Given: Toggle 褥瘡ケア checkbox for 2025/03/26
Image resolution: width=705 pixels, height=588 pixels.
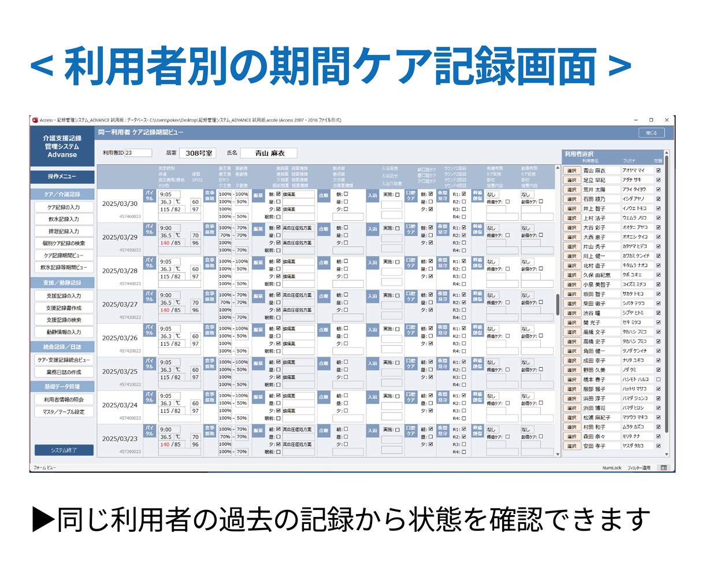Looking at the screenshot, I should 507,336.
